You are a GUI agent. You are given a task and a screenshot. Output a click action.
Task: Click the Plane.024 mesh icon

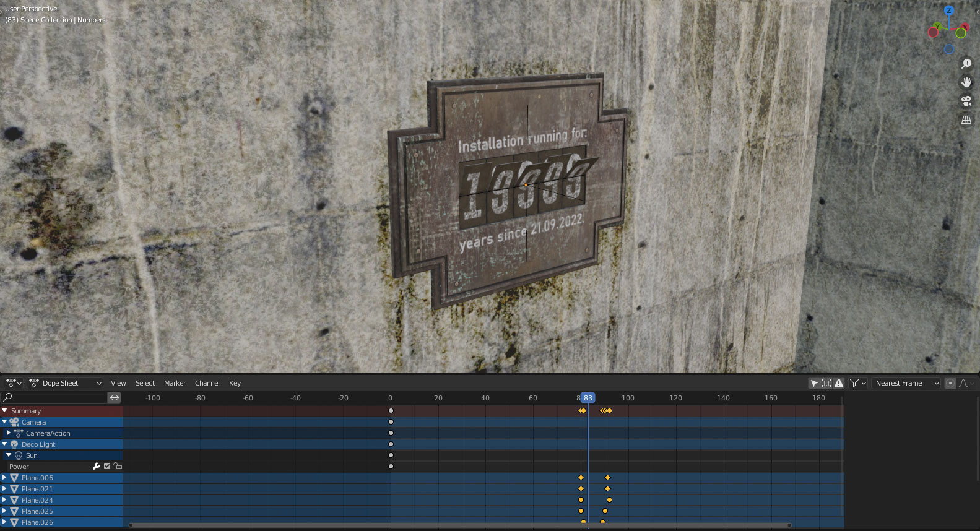[x=14, y=500]
